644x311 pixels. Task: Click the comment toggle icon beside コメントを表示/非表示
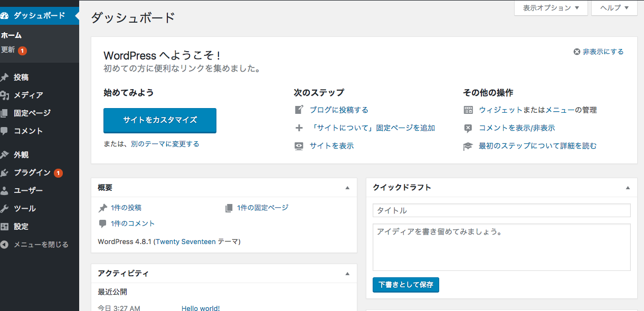468,128
